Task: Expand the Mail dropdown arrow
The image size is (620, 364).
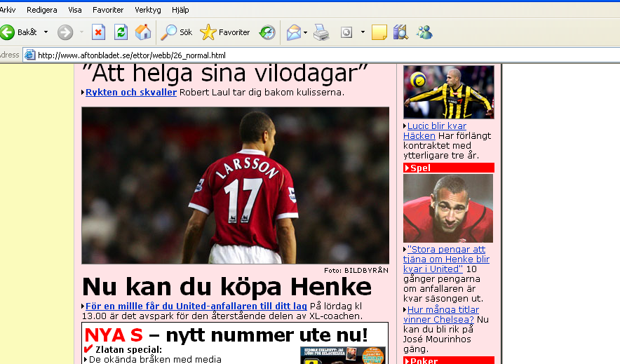Action: (x=305, y=32)
